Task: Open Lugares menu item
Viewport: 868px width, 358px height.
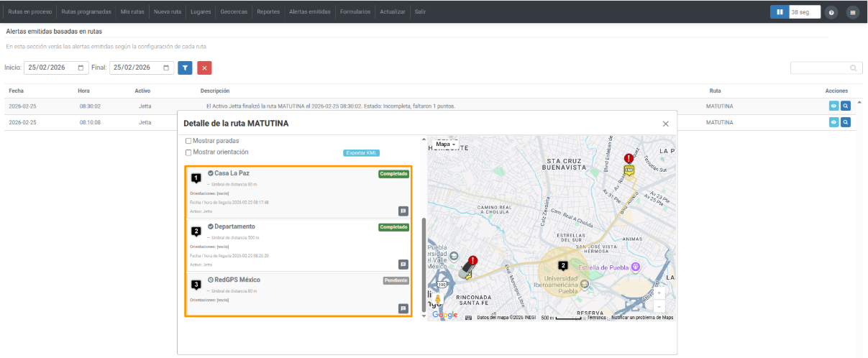Action: pos(201,12)
